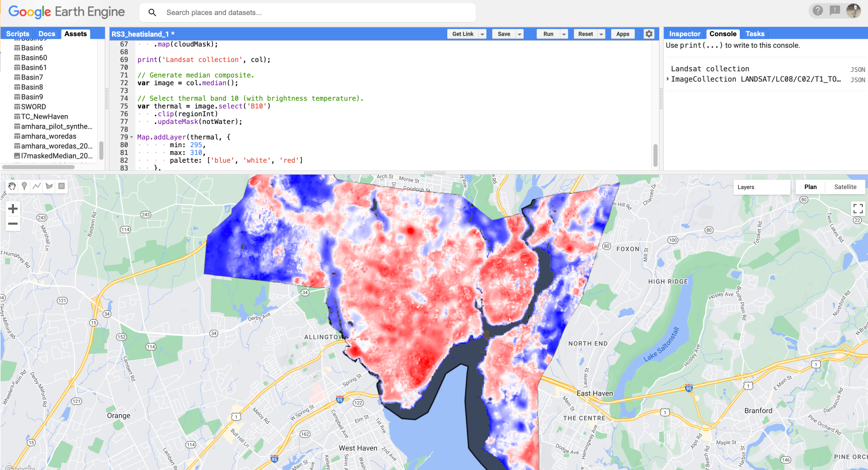Zoom out on the map
868x470 pixels.
coord(12,224)
